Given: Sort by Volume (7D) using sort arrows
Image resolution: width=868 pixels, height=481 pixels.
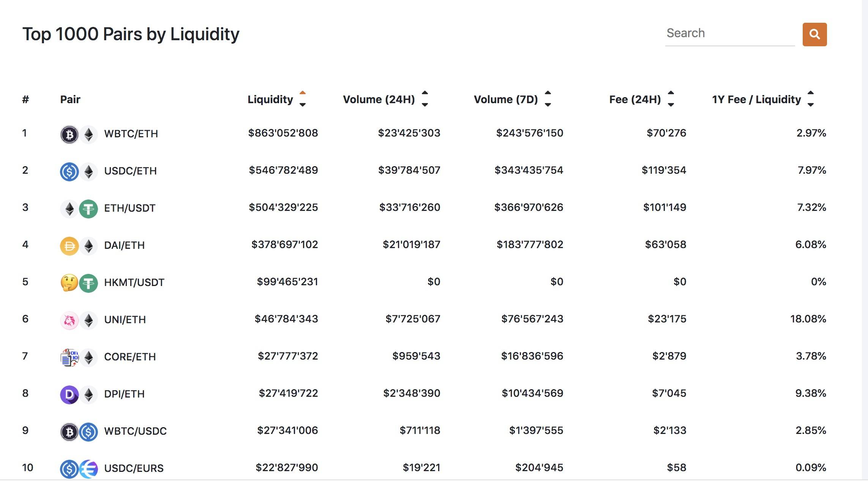Looking at the screenshot, I should (x=548, y=99).
